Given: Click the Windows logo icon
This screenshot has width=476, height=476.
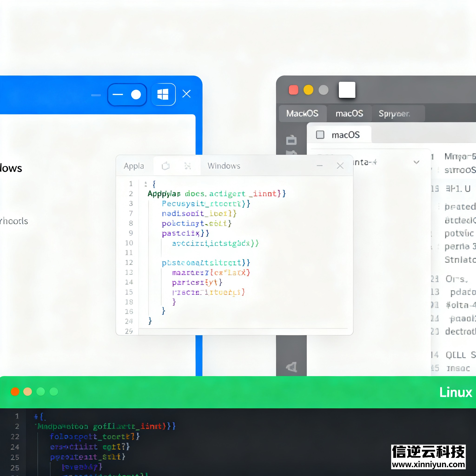Looking at the screenshot, I should click(x=163, y=94).
